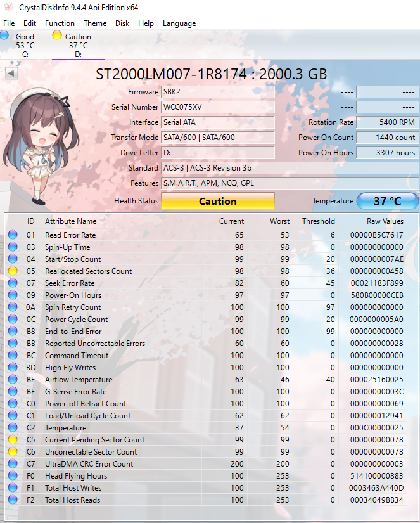Click the status orb for High Fly Writes
This screenshot has width=420, height=523.
13,367
